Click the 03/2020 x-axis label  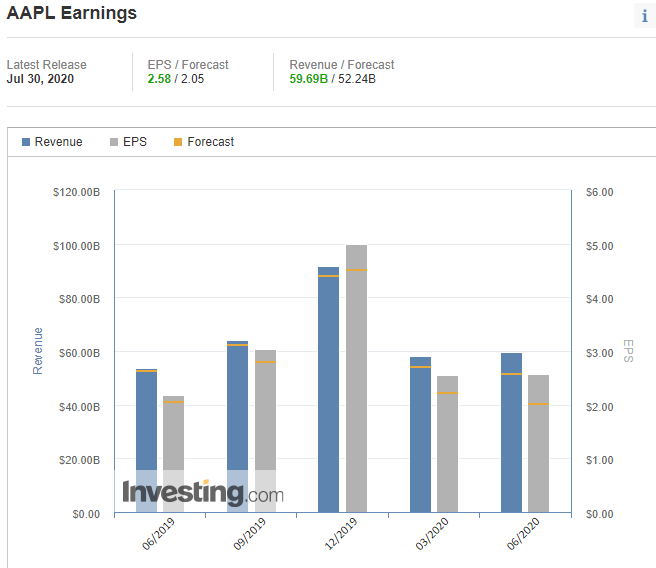pos(432,534)
